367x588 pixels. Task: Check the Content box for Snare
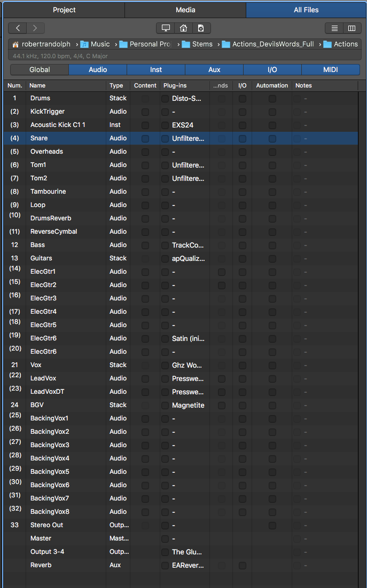point(145,138)
